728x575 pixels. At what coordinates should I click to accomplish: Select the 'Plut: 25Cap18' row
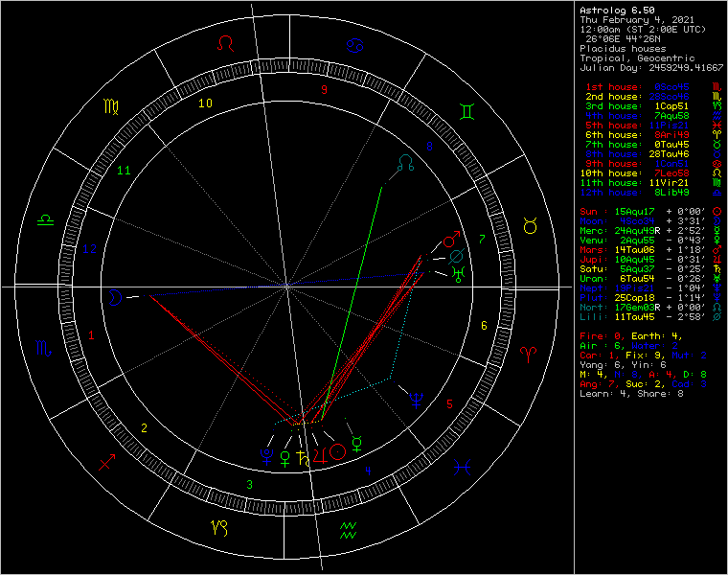pyautogui.click(x=651, y=298)
